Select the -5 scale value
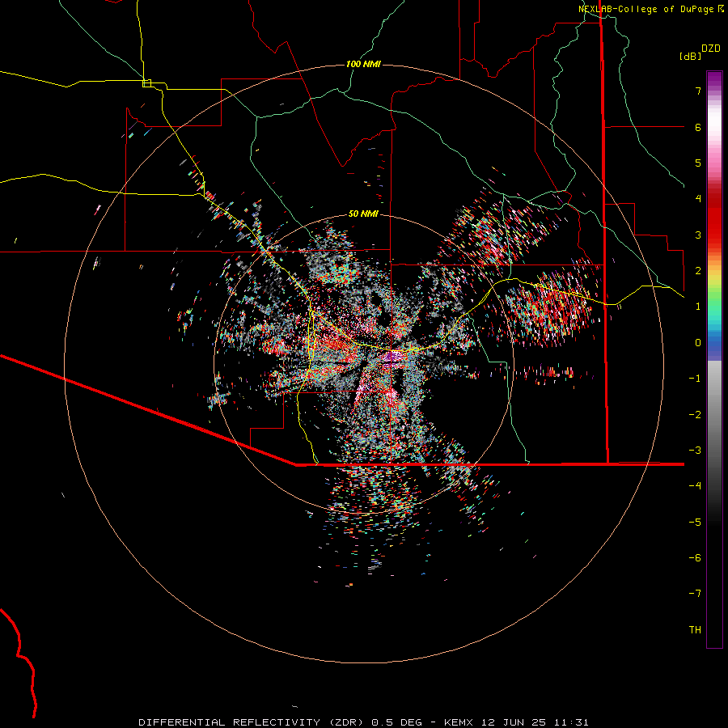Screen dimensions: 728x728 pyautogui.click(x=695, y=523)
